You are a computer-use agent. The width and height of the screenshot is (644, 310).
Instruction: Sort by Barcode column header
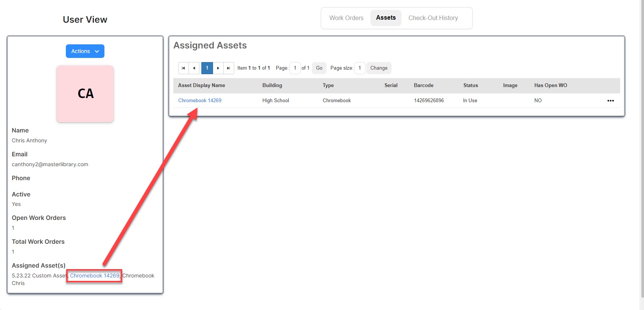pos(423,86)
